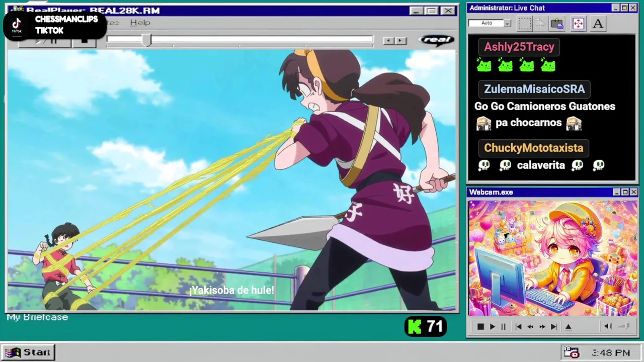Pause the Webcam.exe window video
This screenshot has height=362, width=644.
click(503, 327)
